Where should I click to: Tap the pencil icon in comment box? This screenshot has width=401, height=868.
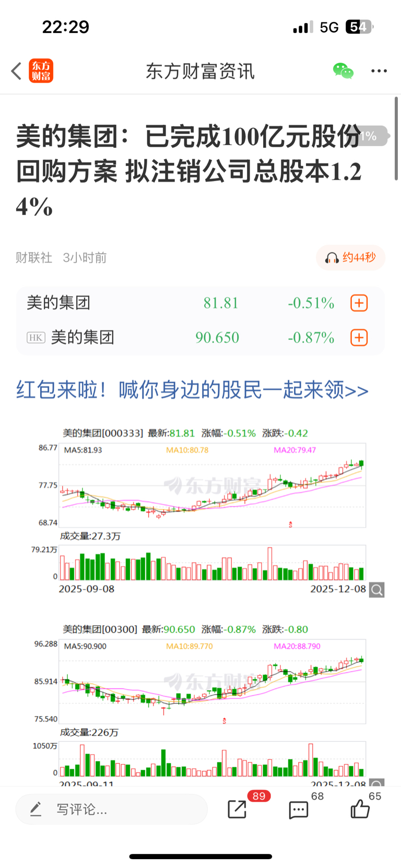click(x=36, y=809)
